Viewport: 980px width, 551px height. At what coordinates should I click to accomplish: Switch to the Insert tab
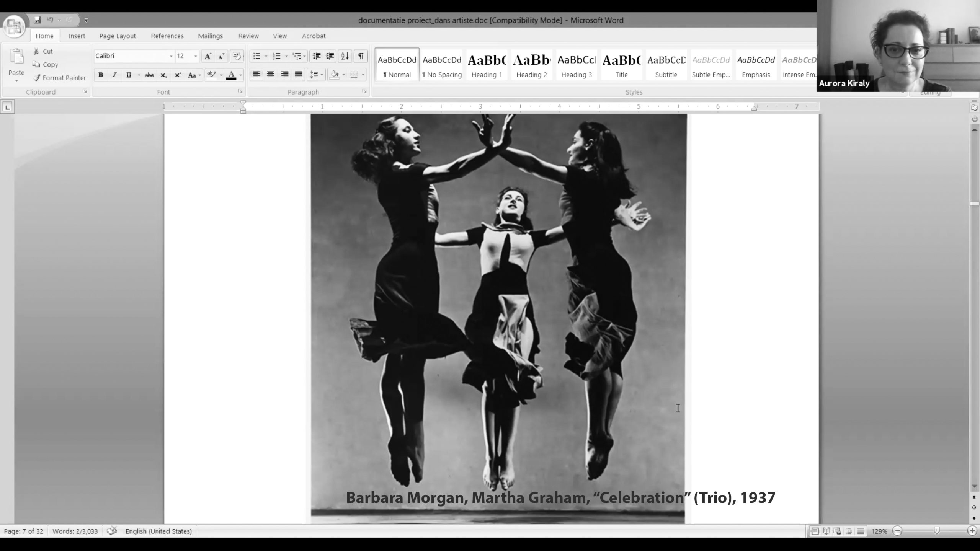77,36
